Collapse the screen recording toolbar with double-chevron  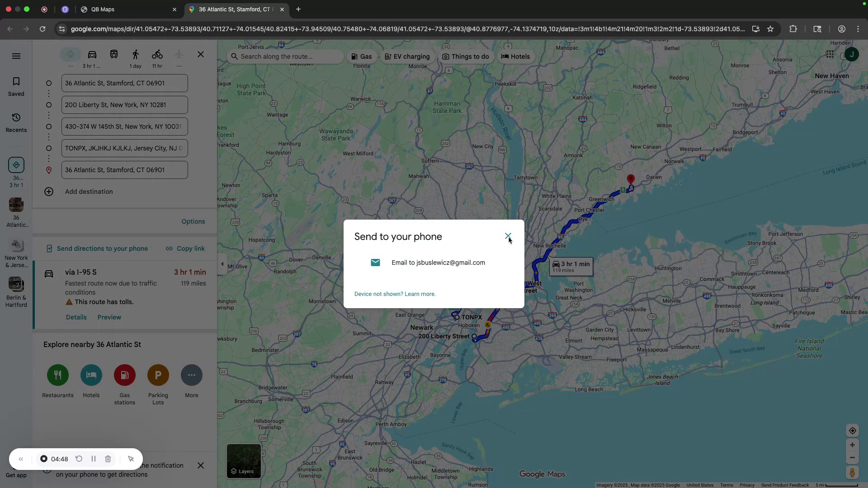pos(21,459)
